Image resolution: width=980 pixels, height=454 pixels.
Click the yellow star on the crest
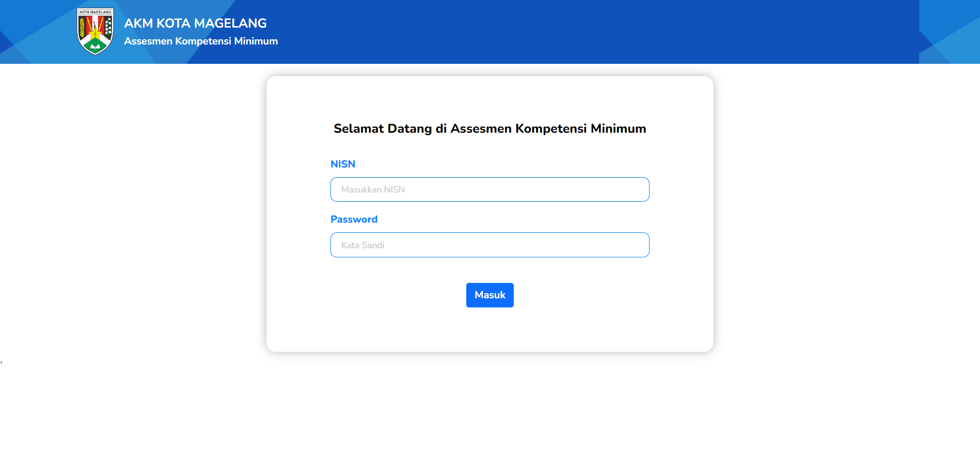95,34
